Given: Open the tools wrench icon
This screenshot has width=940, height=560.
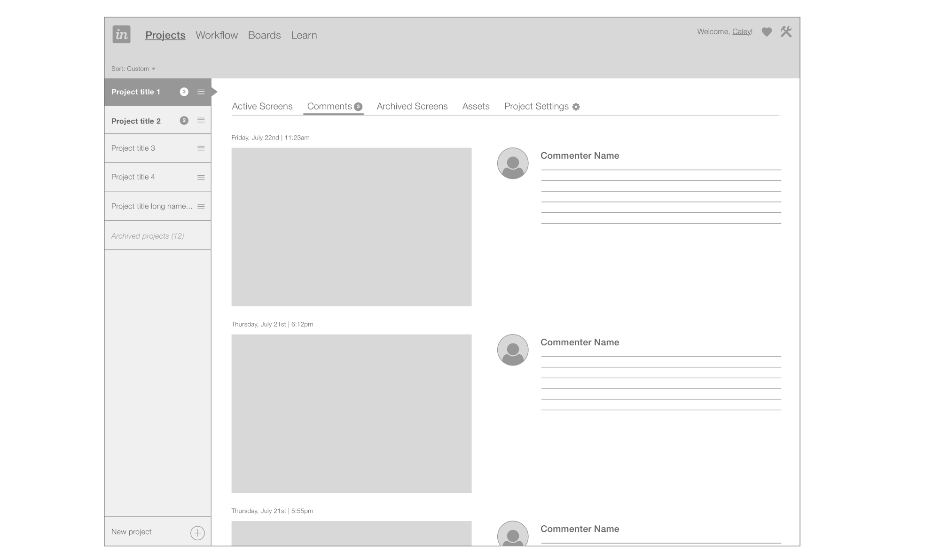Looking at the screenshot, I should click(x=786, y=31).
